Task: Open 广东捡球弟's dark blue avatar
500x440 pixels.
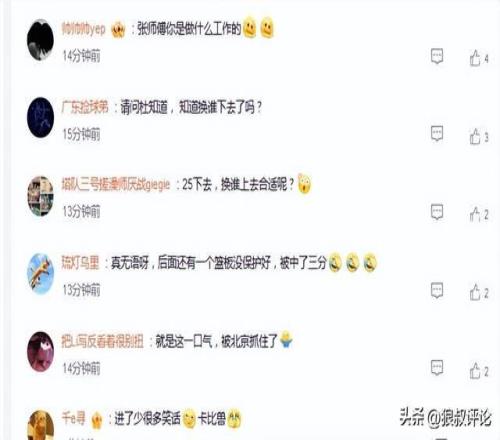Action: 40,117
